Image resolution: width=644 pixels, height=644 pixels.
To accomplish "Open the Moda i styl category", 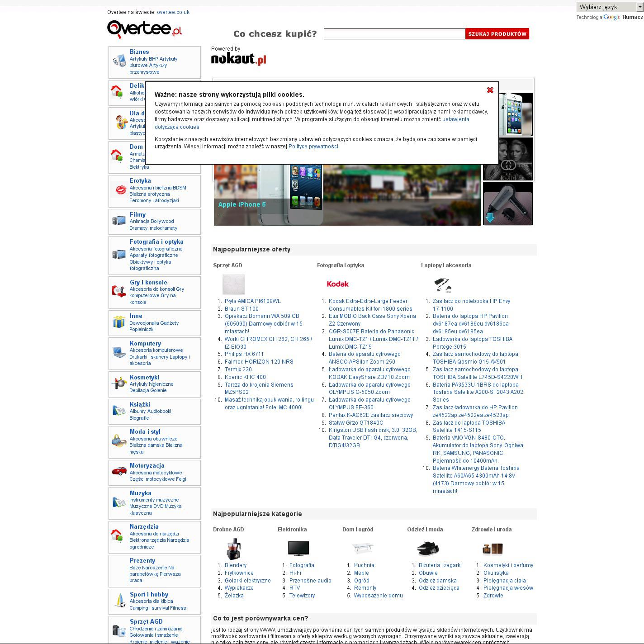I will point(145,432).
